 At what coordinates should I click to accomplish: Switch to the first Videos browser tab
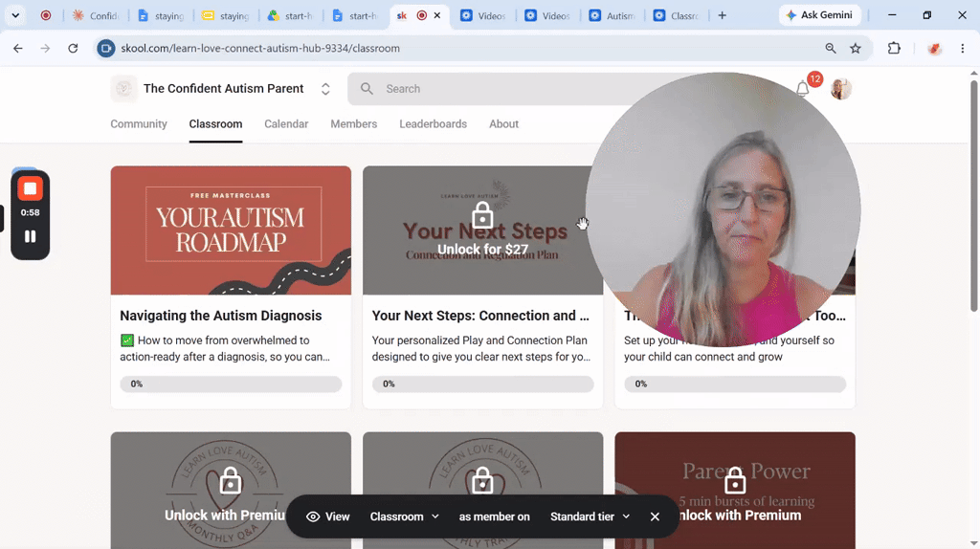click(x=483, y=15)
